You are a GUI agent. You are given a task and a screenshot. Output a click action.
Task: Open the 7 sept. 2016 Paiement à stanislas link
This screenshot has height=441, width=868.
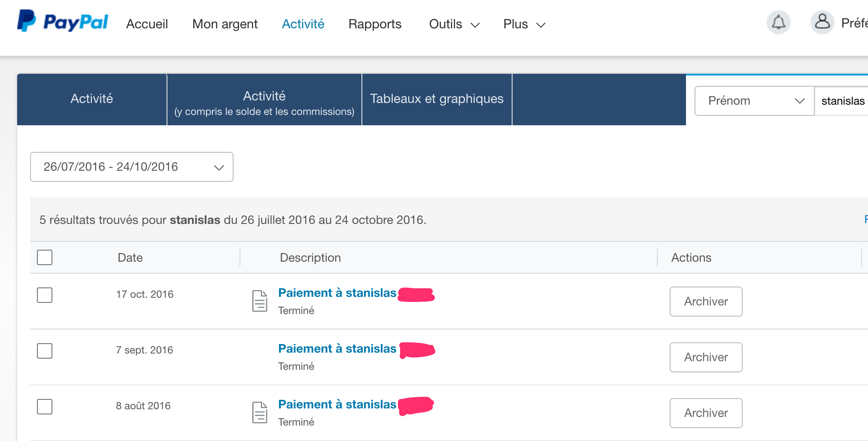point(337,349)
